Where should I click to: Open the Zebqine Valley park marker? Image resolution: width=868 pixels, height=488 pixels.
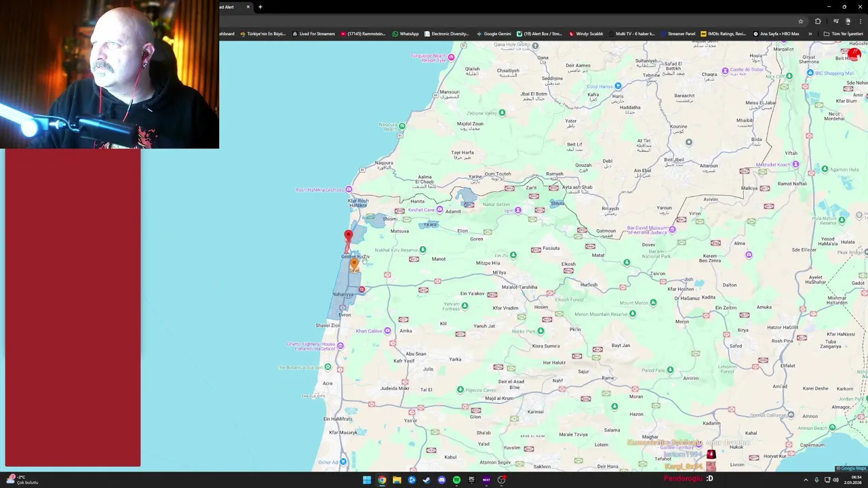pyautogui.click(x=502, y=113)
